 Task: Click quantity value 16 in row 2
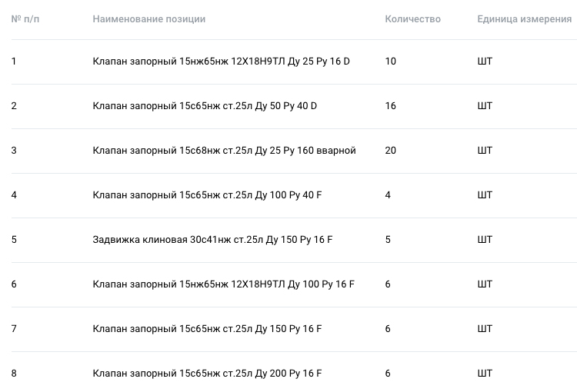click(x=390, y=106)
